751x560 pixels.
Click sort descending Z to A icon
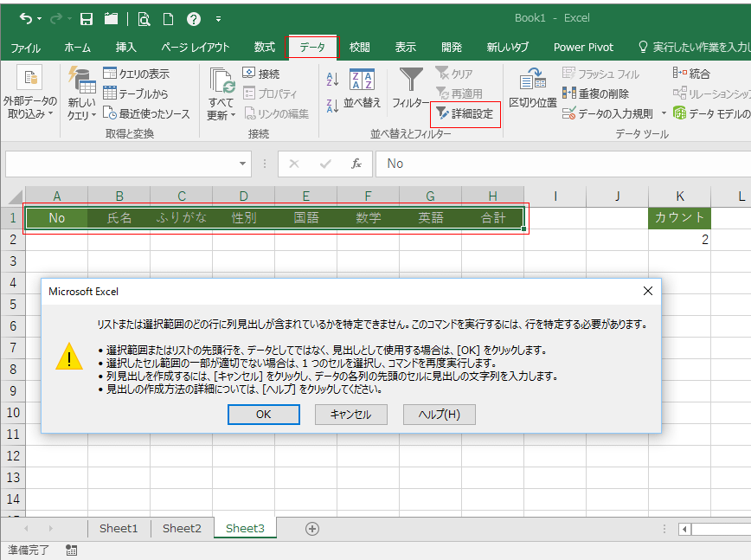click(x=332, y=106)
